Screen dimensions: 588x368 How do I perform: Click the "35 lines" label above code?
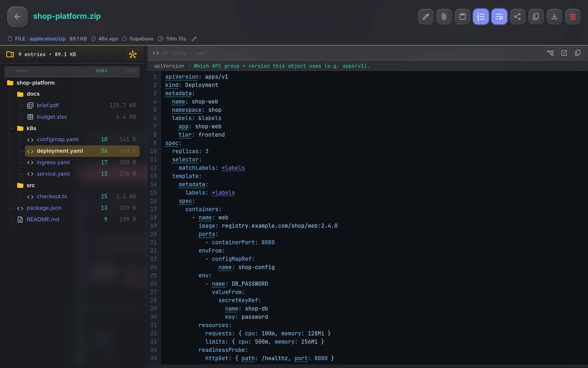(174, 53)
